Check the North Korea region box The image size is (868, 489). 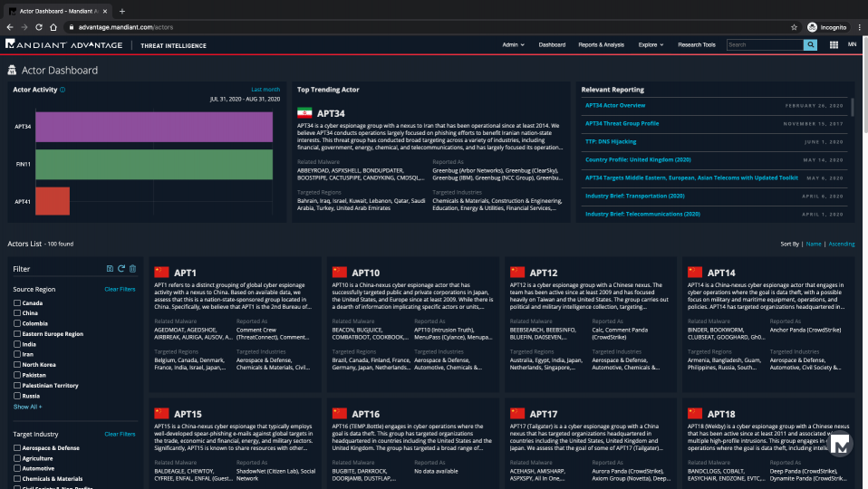point(17,365)
